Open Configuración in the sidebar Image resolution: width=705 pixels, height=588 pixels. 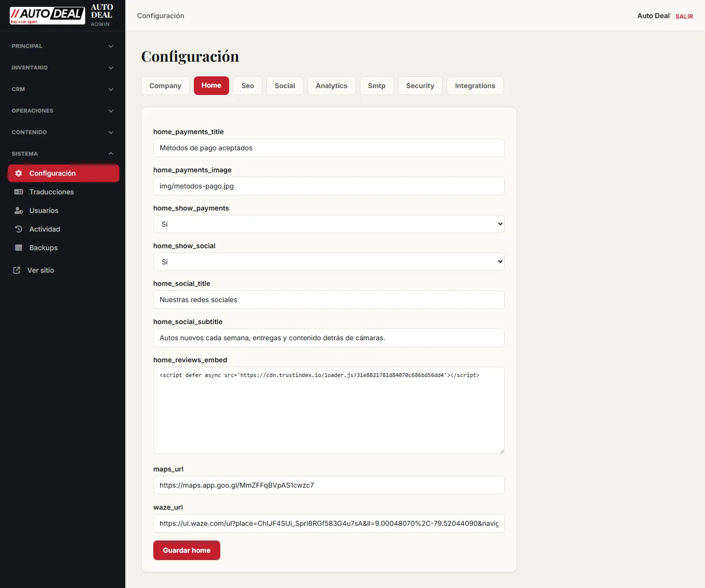point(64,173)
